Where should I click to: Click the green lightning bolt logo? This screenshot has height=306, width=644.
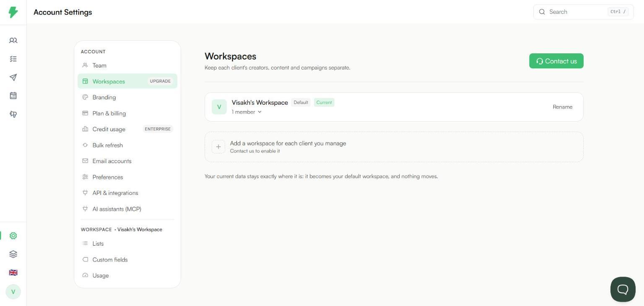point(13,12)
